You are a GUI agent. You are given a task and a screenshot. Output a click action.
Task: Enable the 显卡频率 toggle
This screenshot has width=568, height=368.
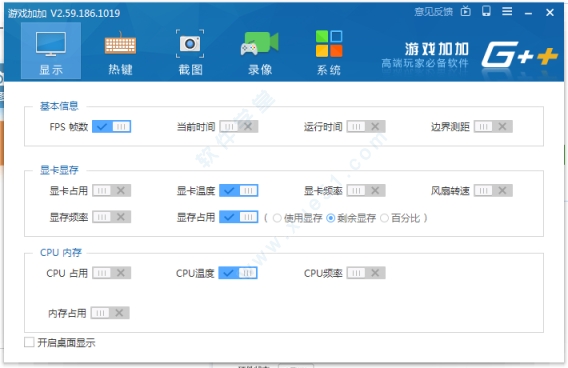[x=366, y=191]
